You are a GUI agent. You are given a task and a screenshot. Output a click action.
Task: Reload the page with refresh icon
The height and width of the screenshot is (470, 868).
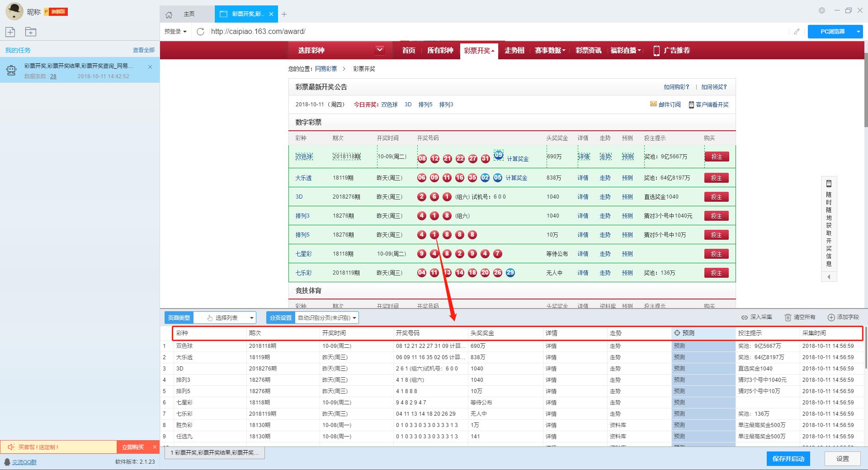pos(201,31)
